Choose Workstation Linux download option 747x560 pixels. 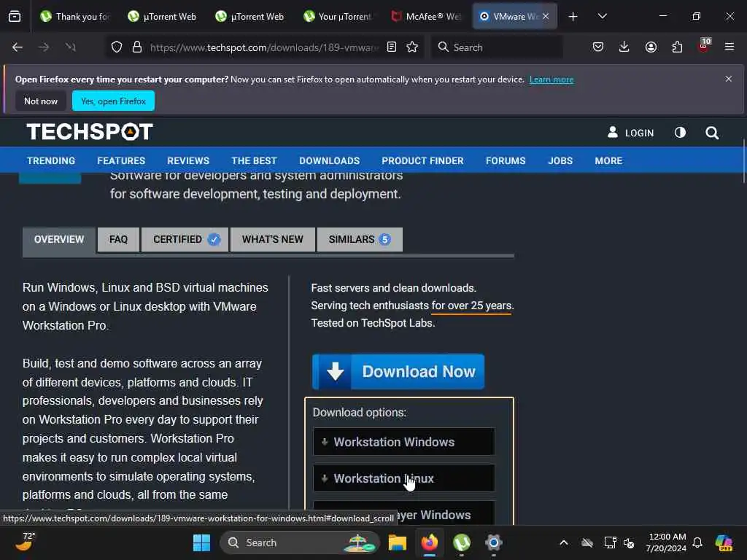404,478
